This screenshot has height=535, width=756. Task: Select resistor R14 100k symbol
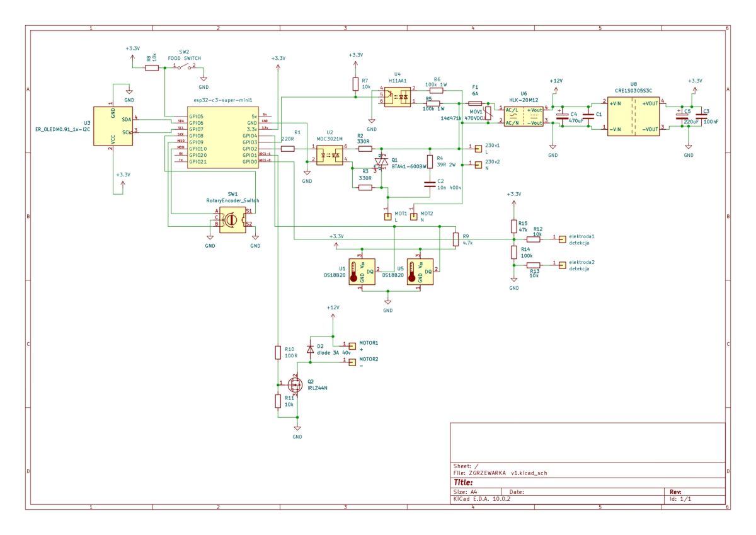click(x=514, y=252)
